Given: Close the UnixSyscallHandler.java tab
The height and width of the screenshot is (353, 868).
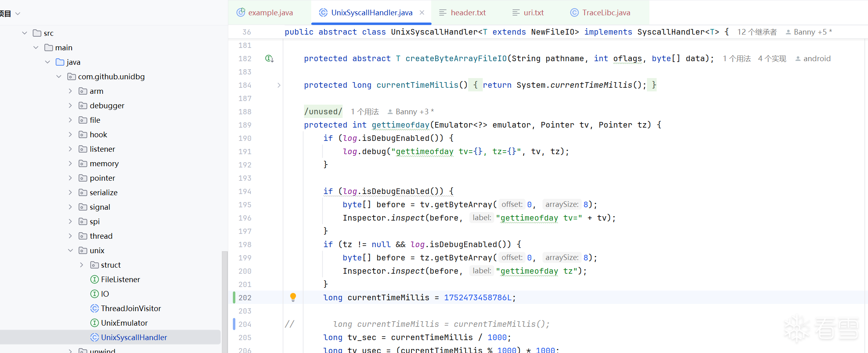Looking at the screenshot, I should coord(422,12).
